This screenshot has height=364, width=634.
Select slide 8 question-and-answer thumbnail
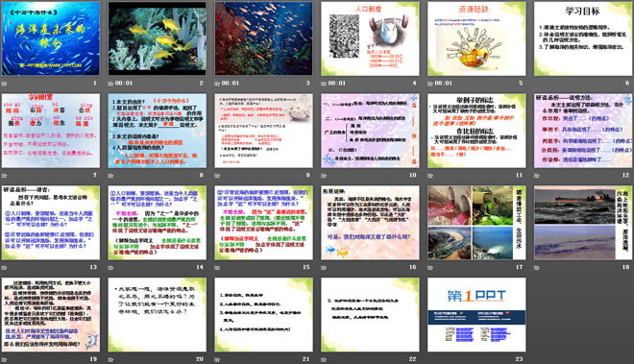click(x=158, y=131)
